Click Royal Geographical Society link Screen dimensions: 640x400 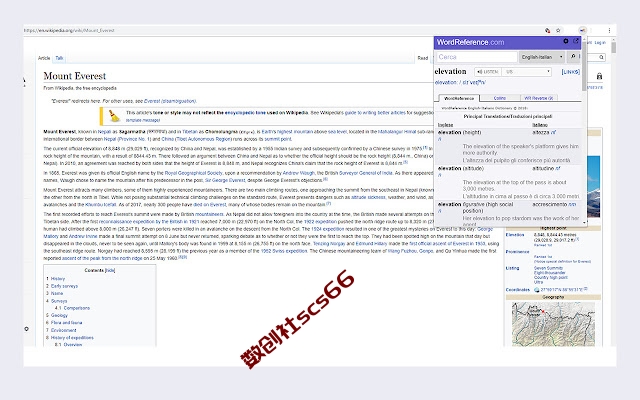click(194, 173)
